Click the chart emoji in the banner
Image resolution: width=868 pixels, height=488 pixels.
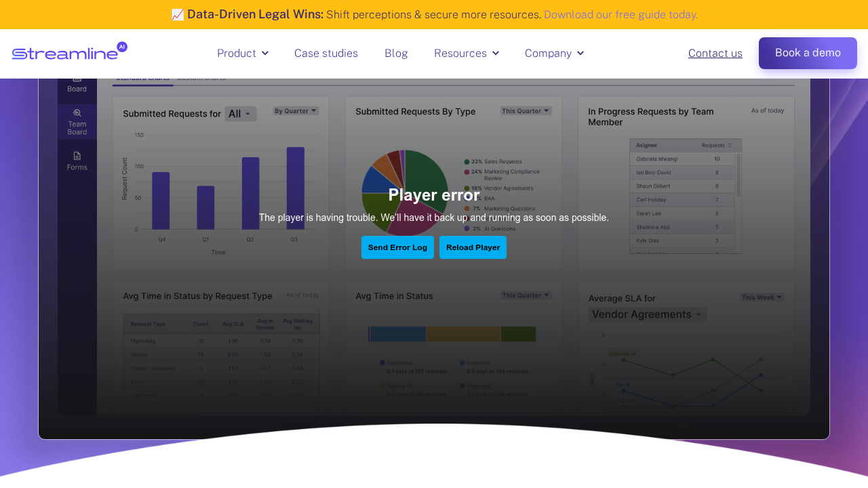click(x=178, y=14)
